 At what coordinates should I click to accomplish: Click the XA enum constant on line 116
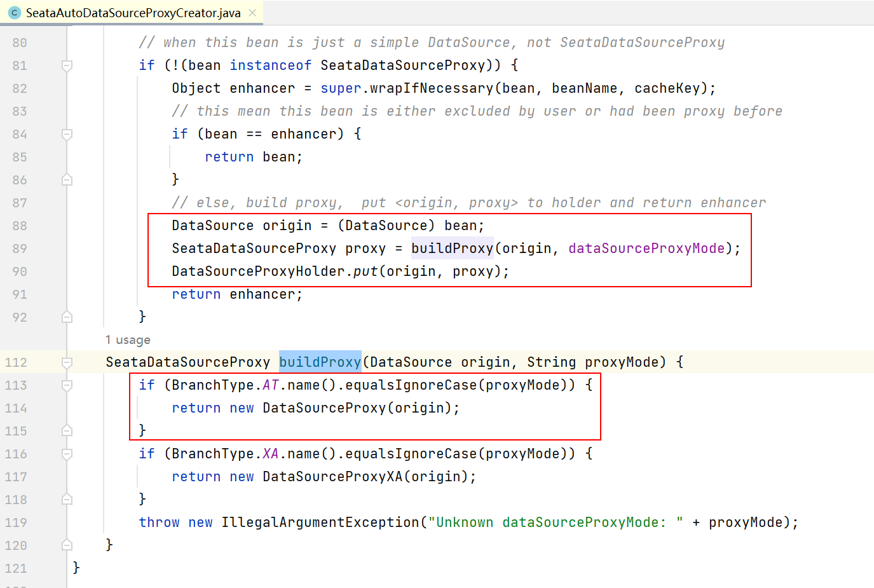tap(271, 454)
